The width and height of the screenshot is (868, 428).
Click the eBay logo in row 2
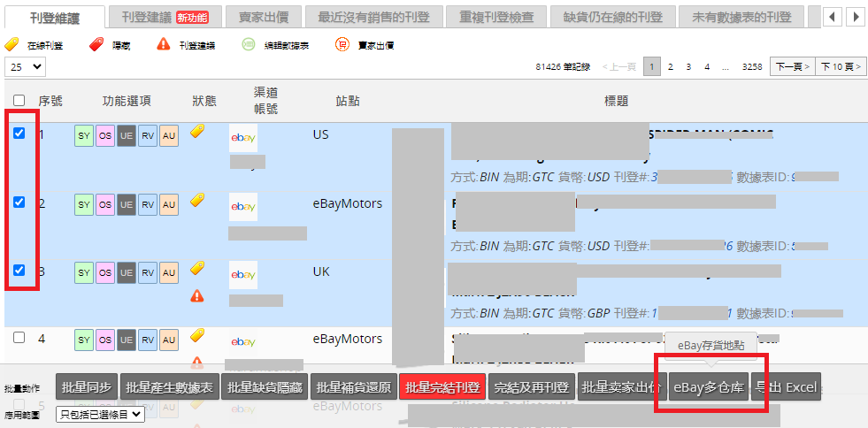243,206
